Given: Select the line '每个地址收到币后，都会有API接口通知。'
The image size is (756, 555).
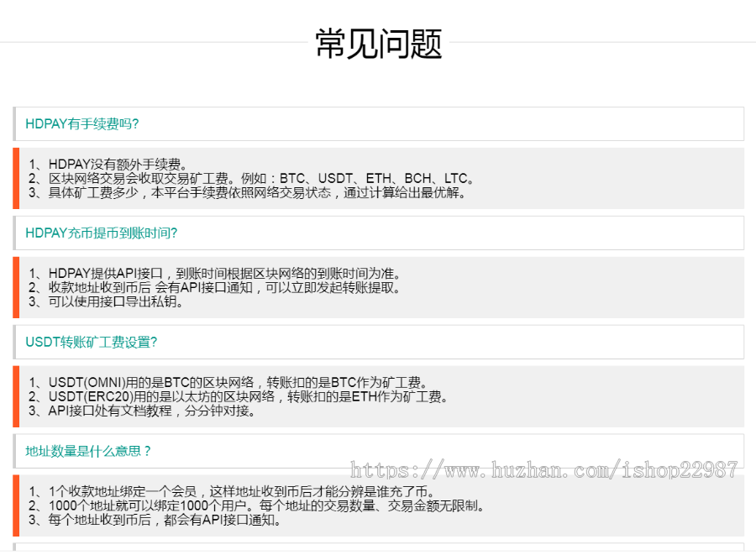Looking at the screenshot, I should coord(155,520).
